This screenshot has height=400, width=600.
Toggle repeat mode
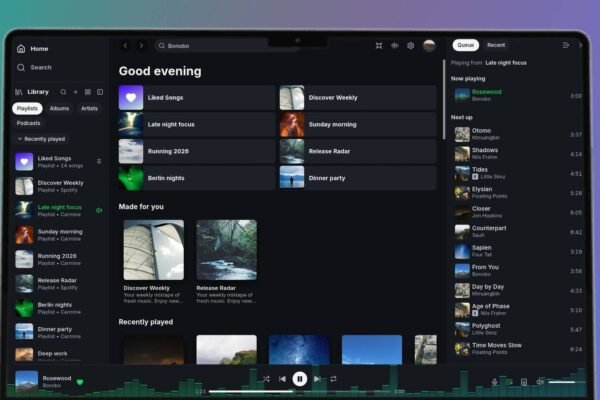(x=333, y=379)
